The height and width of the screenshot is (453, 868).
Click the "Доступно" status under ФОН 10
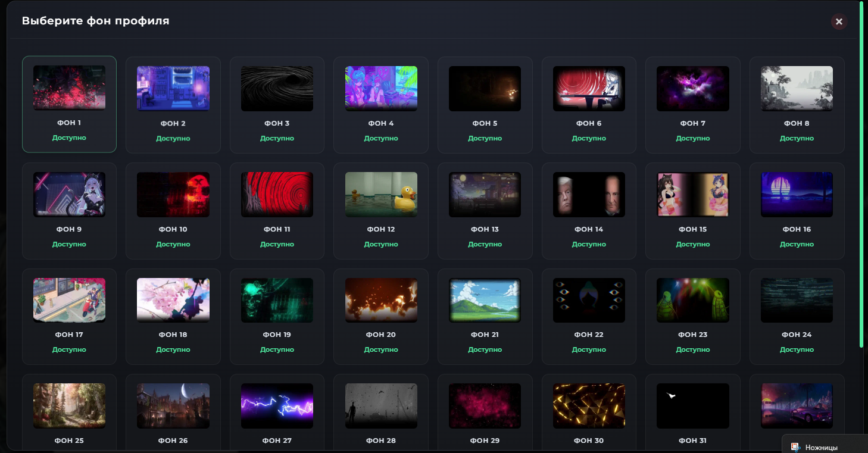(173, 244)
